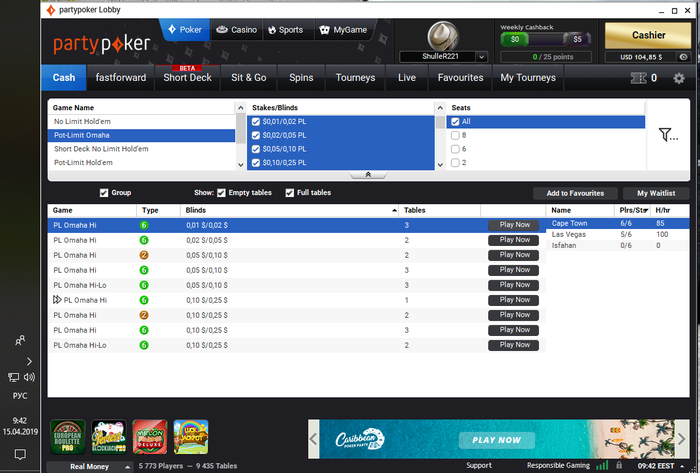Open the ShulleR221 account dropdown

[481, 57]
